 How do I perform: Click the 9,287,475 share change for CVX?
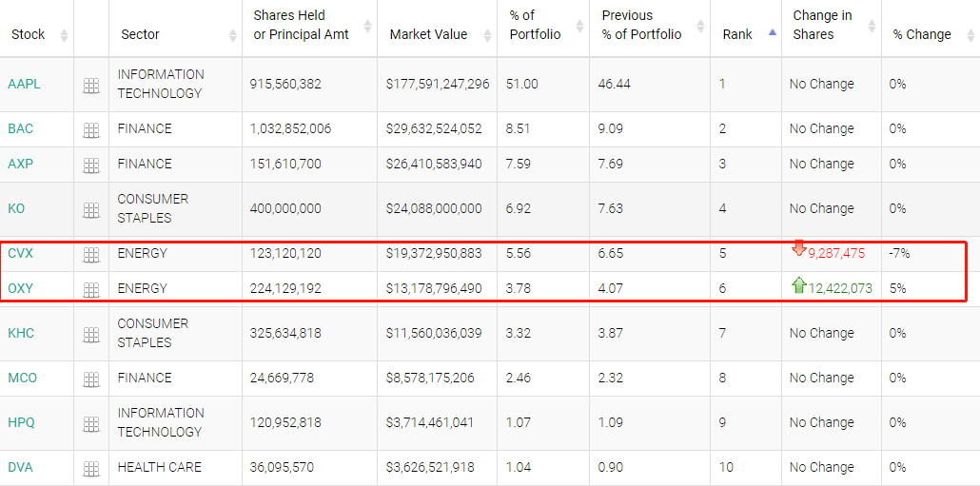tap(836, 253)
